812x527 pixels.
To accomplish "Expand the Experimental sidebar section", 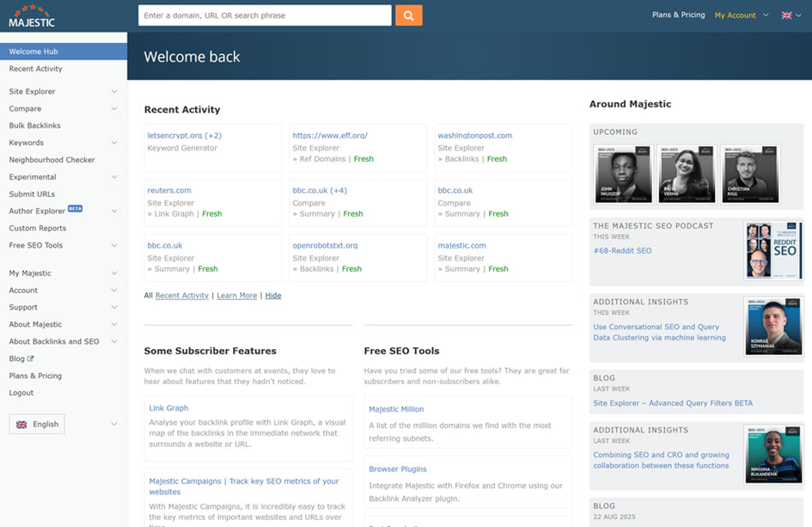I will 114,177.
